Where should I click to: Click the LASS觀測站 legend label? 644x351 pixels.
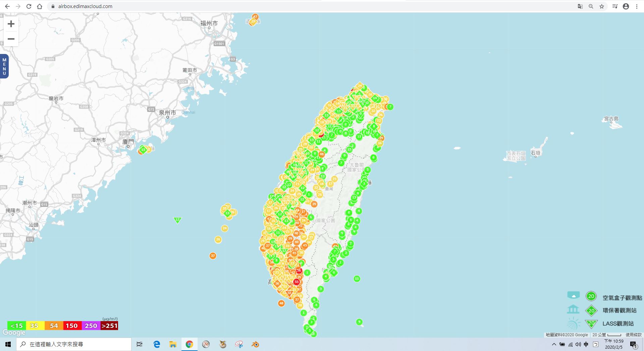click(x=618, y=324)
